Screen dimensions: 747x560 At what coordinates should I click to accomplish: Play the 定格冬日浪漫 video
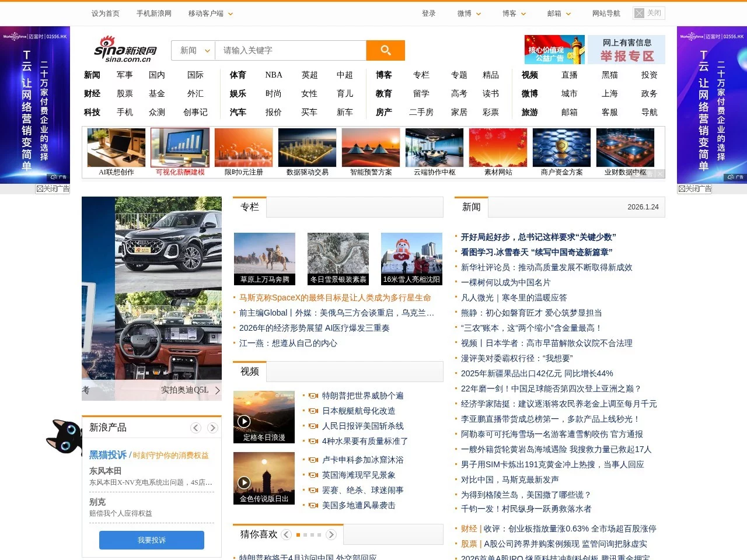pyautogui.click(x=245, y=421)
